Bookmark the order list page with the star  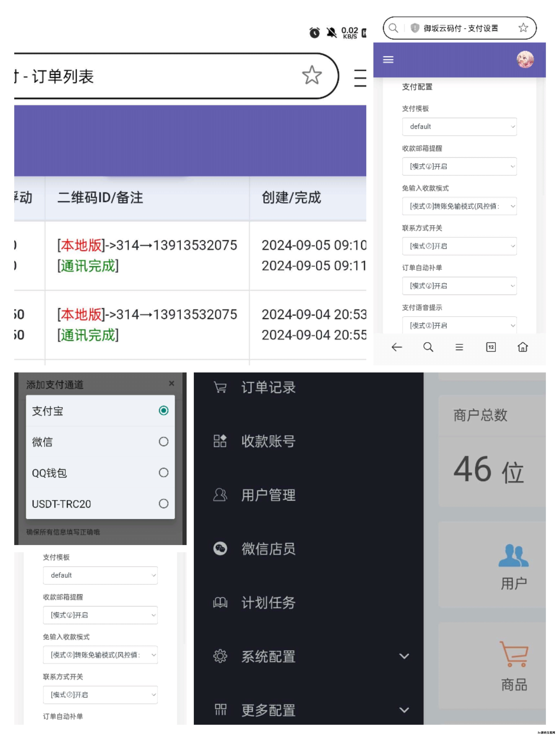pyautogui.click(x=312, y=75)
